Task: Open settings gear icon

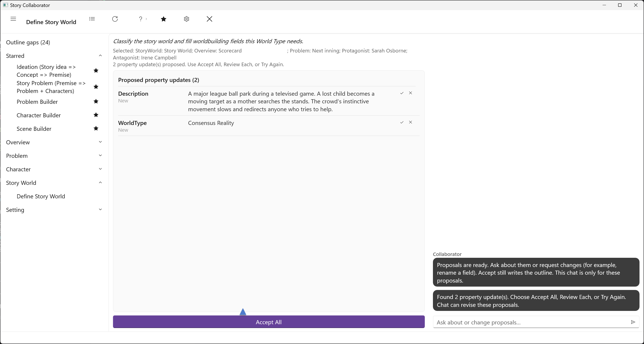Action: click(x=187, y=19)
